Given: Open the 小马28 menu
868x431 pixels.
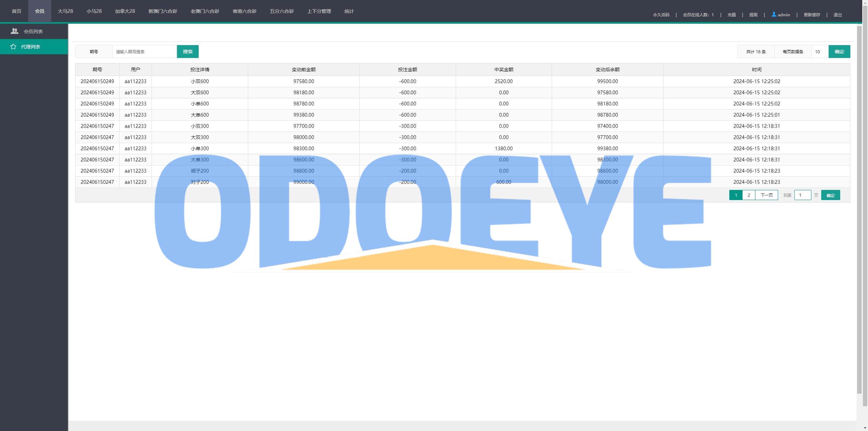Looking at the screenshot, I should pos(94,11).
